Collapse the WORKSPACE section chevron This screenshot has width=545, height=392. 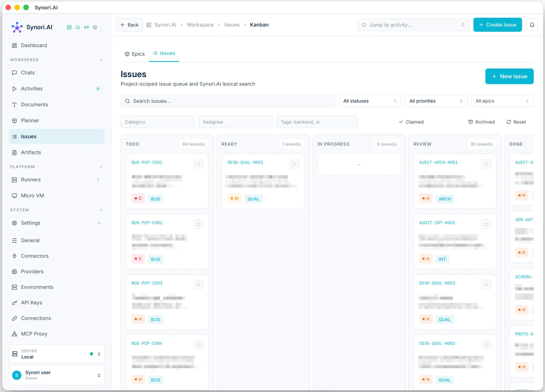(101, 60)
